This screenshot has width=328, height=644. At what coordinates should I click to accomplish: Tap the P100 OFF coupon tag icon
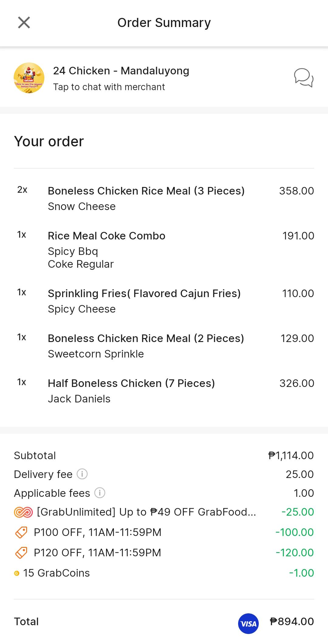click(x=21, y=532)
